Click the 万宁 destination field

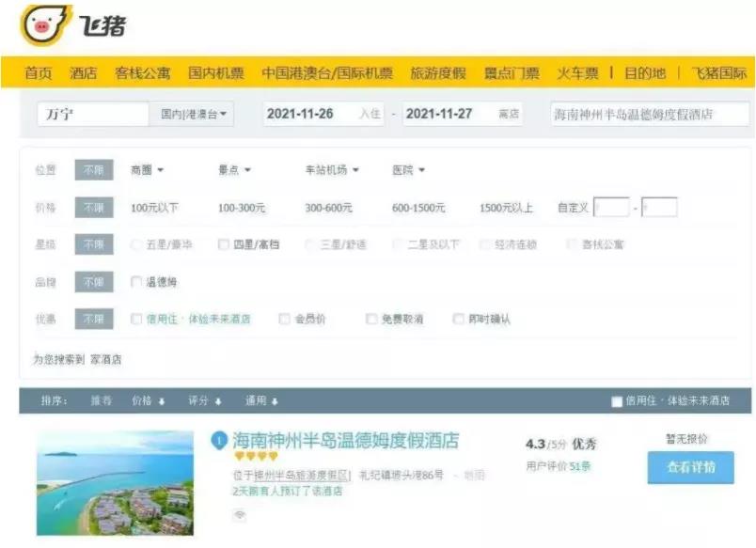[x=93, y=115]
